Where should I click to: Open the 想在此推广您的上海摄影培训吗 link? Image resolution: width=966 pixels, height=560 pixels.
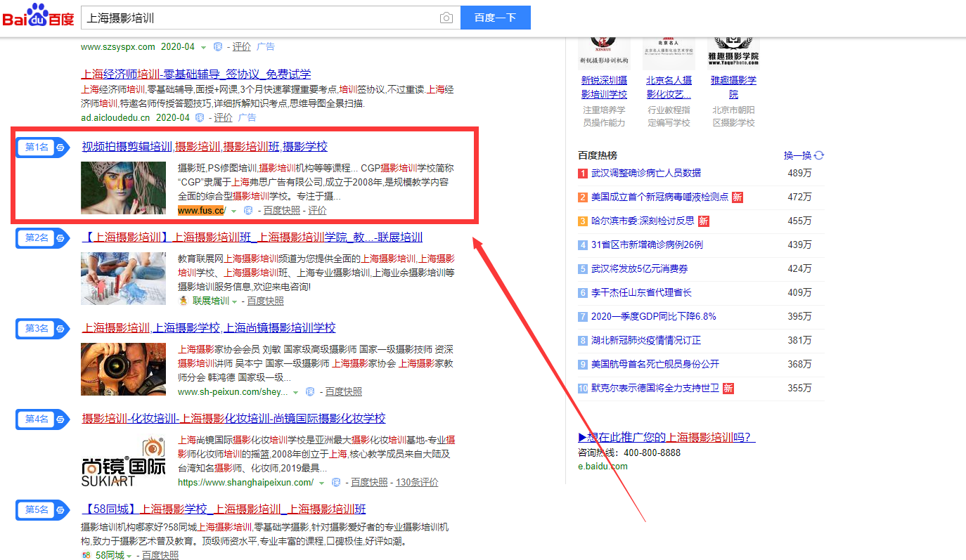(666, 438)
